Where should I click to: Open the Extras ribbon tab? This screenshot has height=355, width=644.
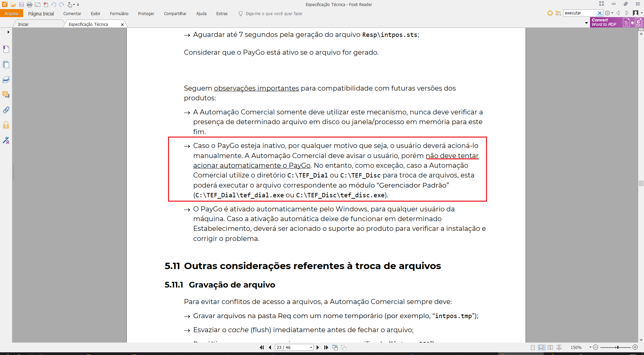(222, 13)
